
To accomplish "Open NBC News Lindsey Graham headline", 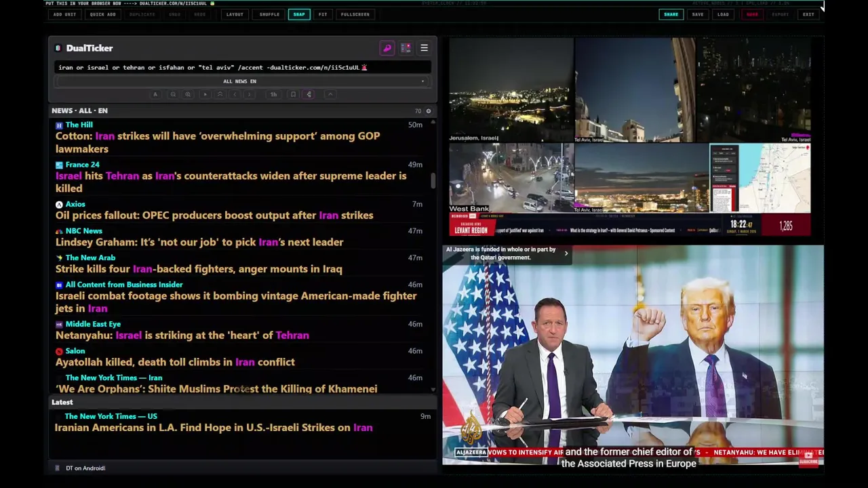I will point(199,242).
